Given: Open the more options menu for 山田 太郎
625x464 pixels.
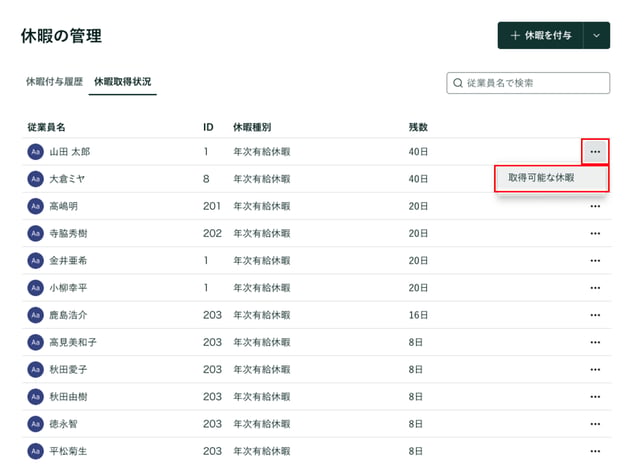Looking at the screenshot, I should [595, 152].
